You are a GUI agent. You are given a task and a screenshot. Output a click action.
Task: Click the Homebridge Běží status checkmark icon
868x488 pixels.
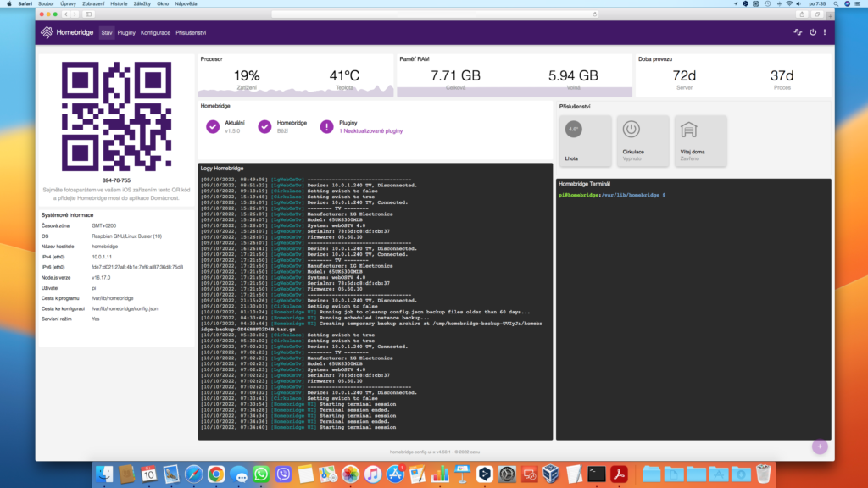264,127
